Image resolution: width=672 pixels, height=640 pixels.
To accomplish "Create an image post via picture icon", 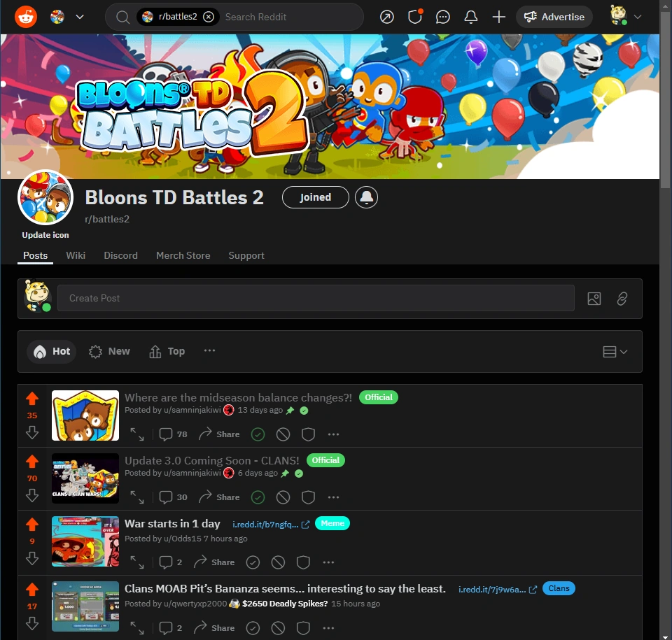I will pyautogui.click(x=594, y=299).
